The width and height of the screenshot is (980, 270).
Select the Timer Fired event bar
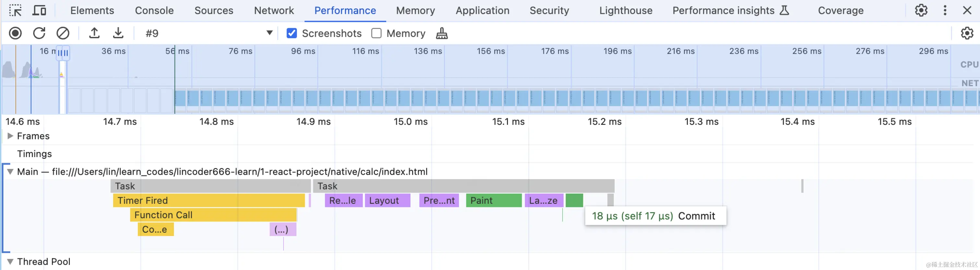[208, 200]
